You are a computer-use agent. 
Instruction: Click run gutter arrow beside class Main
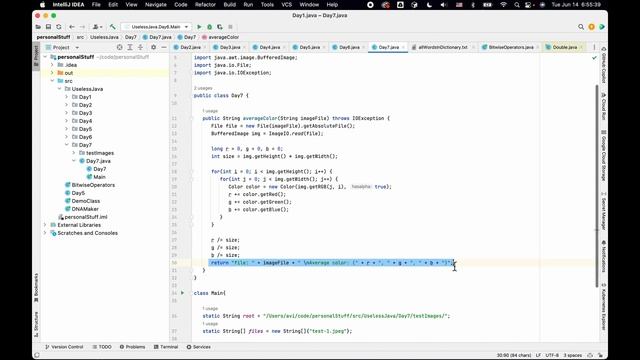click(x=182, y=293)
